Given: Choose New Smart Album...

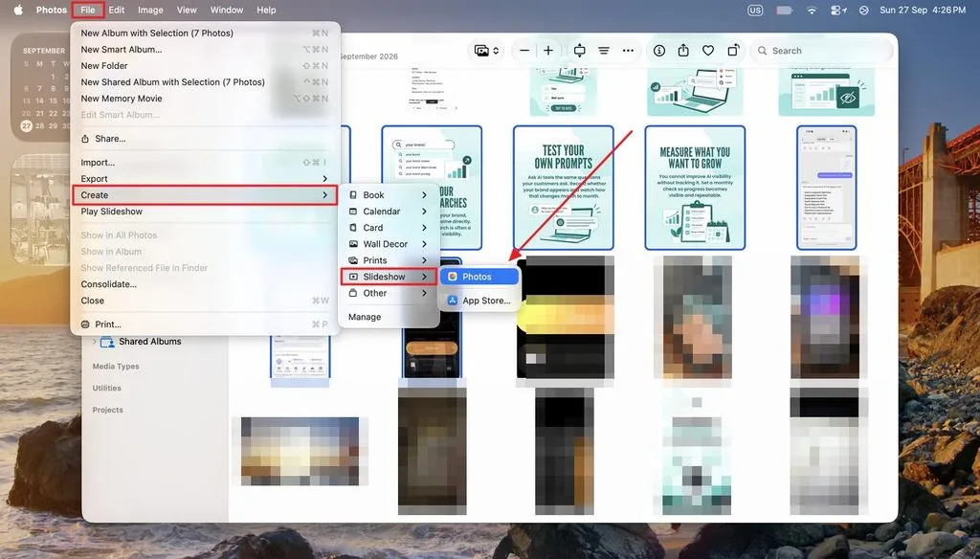Looking at the screenshot, I should pyautogui.click(x=205, y=50).
